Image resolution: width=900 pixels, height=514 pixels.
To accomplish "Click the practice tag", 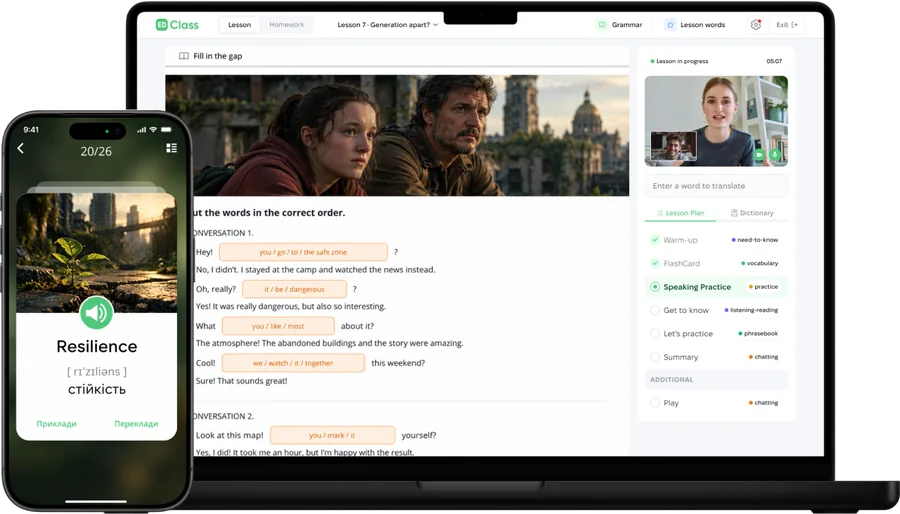I will tap(763, 286).
